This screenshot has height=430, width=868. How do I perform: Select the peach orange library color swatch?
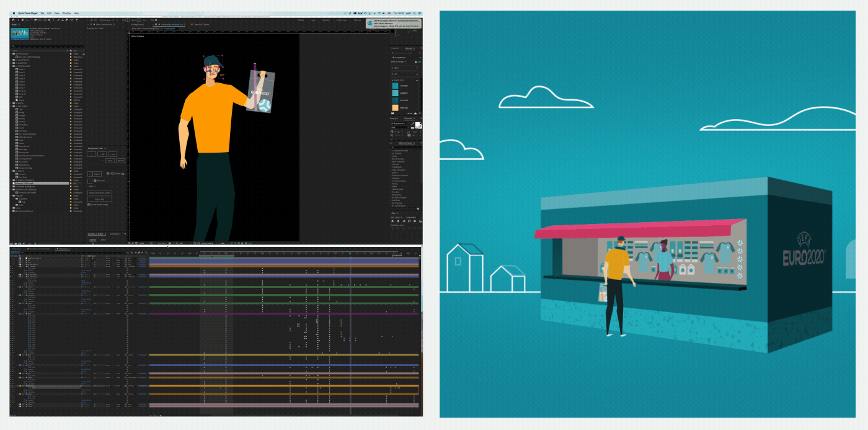[x=395, y=108]
